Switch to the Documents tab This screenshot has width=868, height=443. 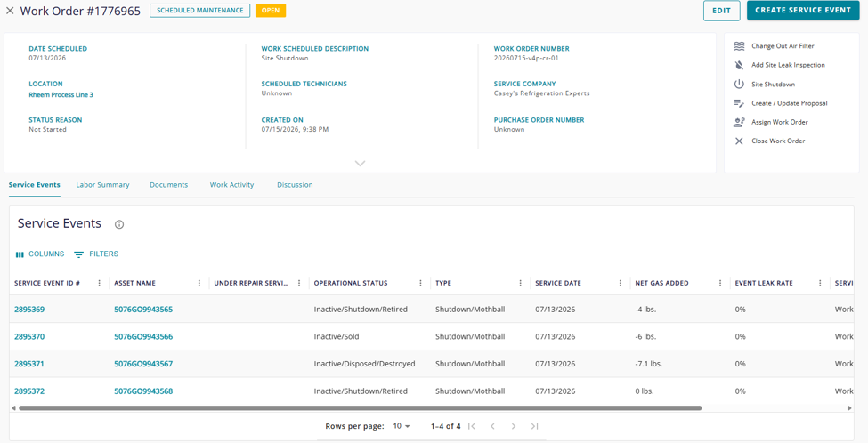tap(169, 185)
